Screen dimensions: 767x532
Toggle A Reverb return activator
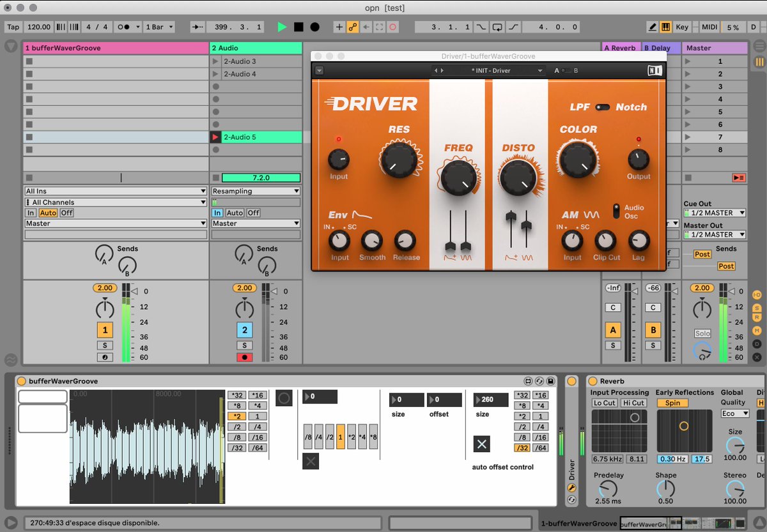point(613,330)
